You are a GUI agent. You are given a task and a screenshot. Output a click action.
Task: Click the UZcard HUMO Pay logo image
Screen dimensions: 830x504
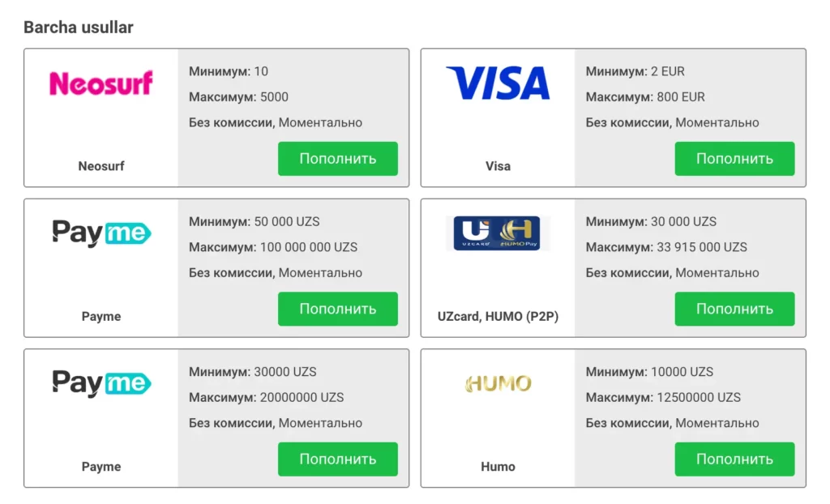(498, 233)
